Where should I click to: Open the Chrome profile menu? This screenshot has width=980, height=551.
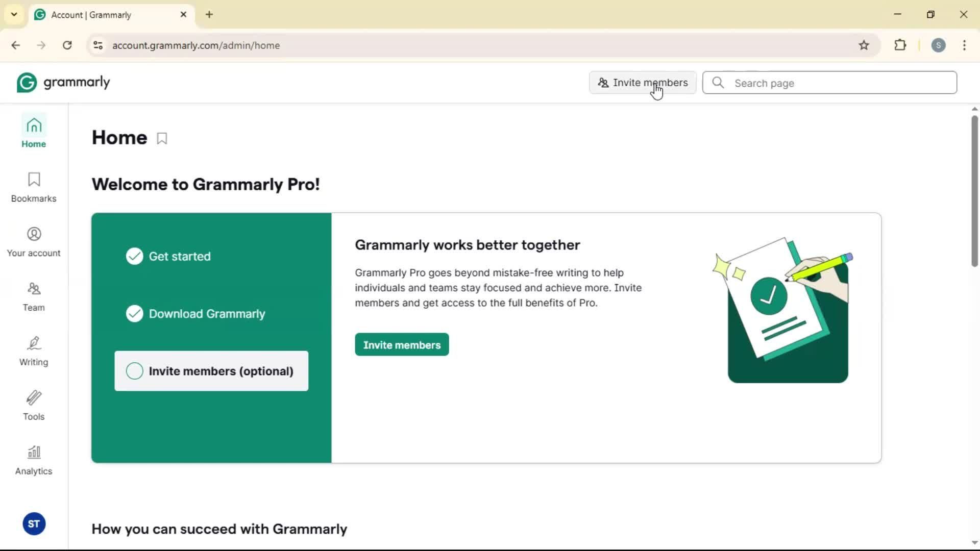click(938, 45)
